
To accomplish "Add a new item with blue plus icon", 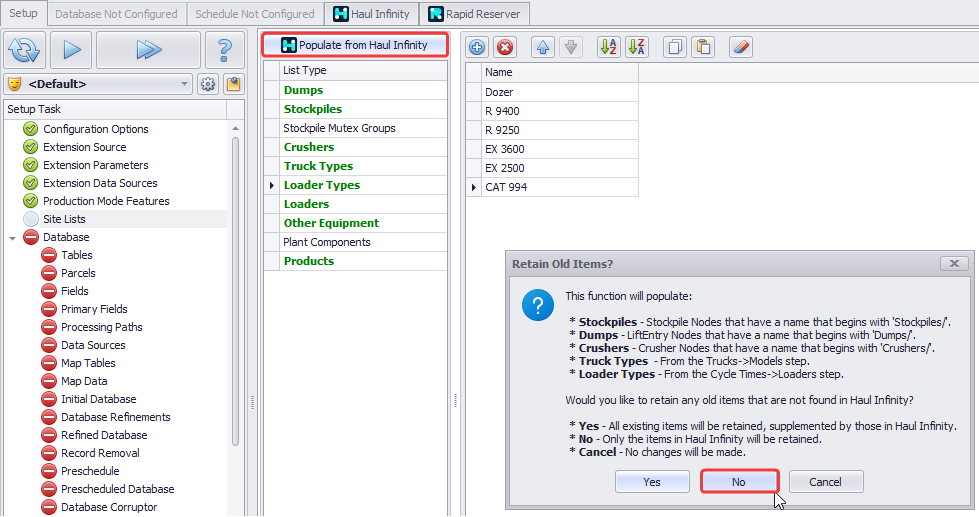I will (477, 47).
